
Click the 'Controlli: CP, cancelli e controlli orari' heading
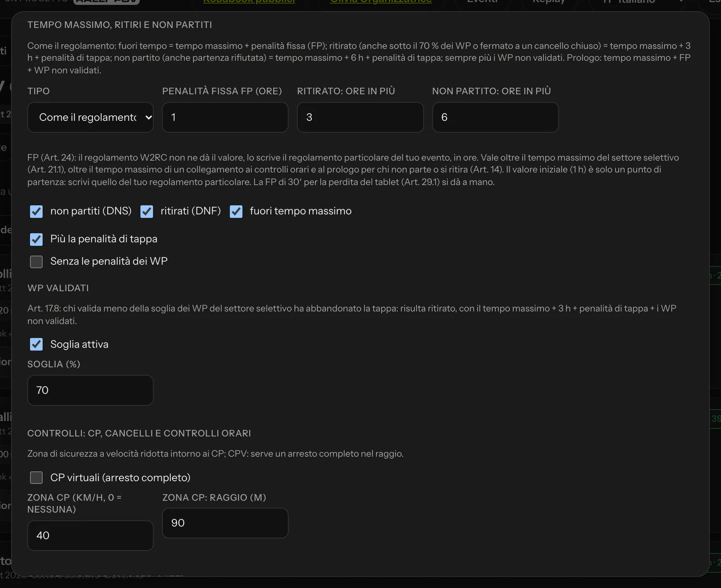pos(139,433)
